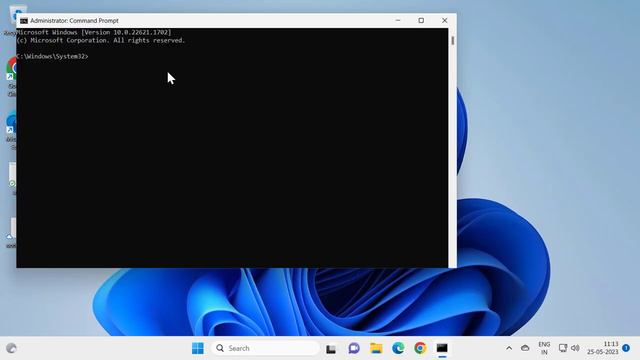Click the magnifier icon in the Search box
The image size is (640, 360).
point(220,348)
